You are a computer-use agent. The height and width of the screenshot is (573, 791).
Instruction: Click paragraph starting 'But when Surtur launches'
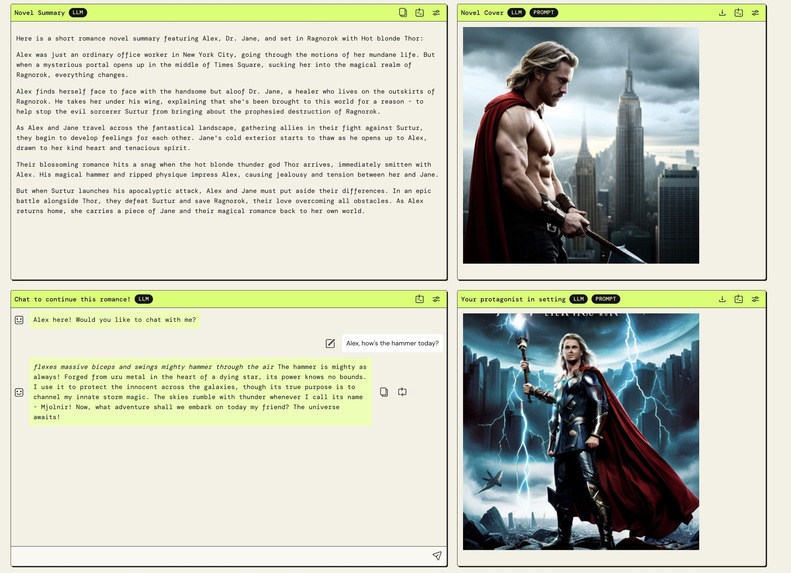pyautogui.click(x=223, y=201)
